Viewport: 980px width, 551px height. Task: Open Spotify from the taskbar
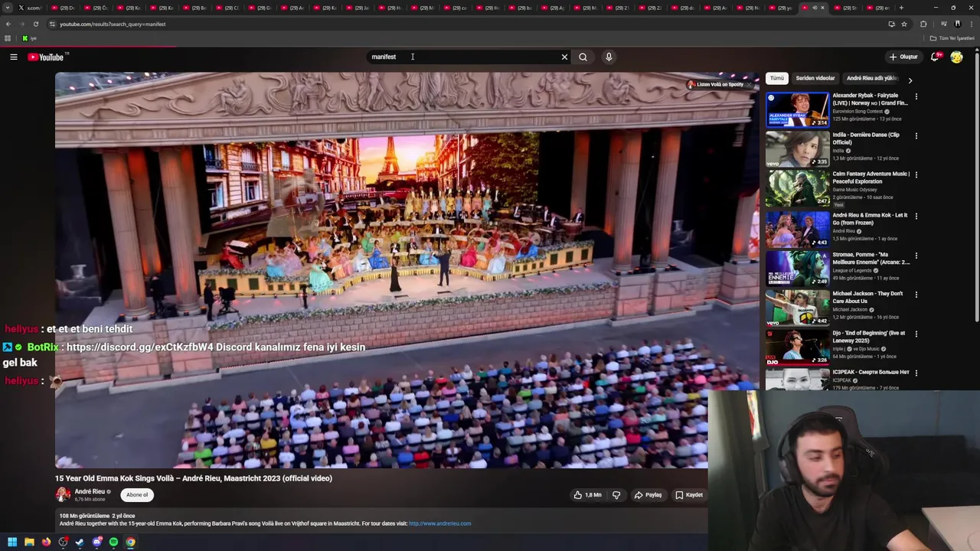coord(113,542)
